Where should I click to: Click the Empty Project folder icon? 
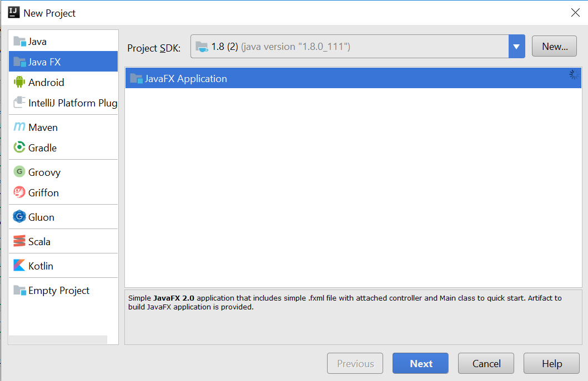click(x=19, y=290)
